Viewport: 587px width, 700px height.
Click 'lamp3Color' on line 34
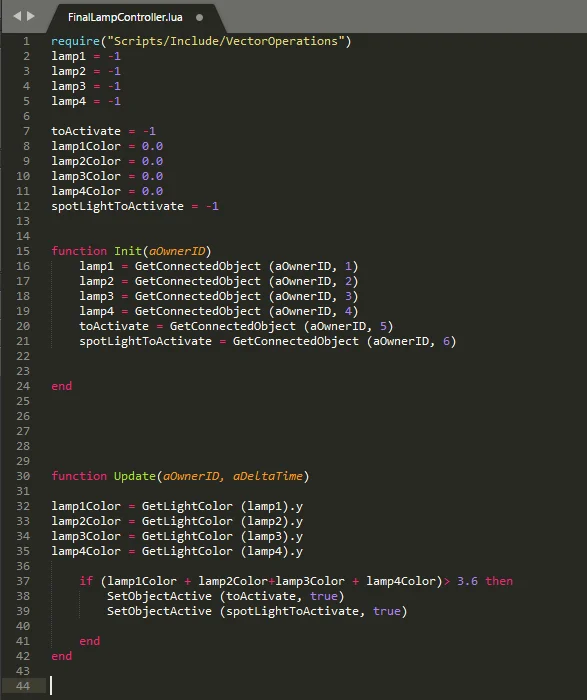point(86,536)
